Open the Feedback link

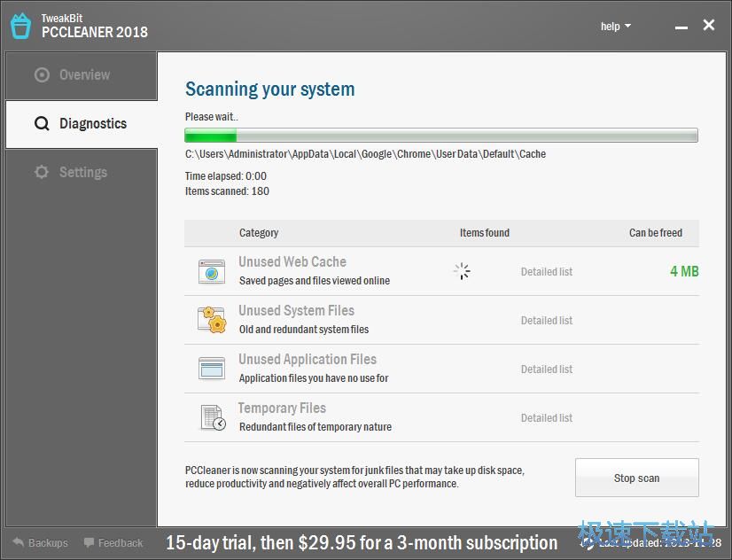[121, 543]
